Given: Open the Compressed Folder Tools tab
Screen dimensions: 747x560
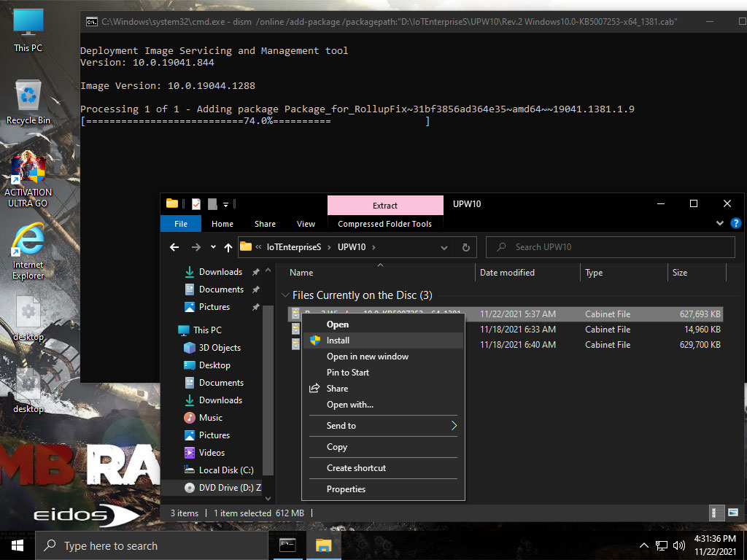Looking at the screenshot, I should [x=385, y=224].
